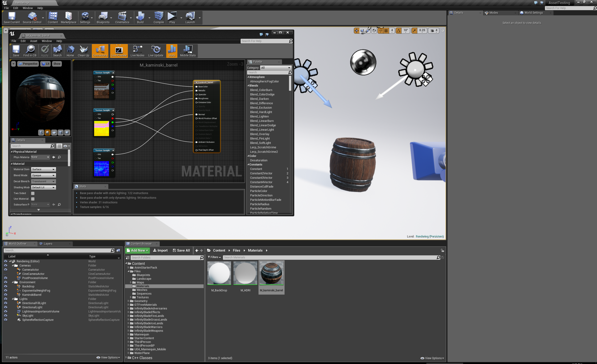Viewport: 597px width, 364px height.
Task: Expand the Geometry folder
Action: (x=128, y=301)
